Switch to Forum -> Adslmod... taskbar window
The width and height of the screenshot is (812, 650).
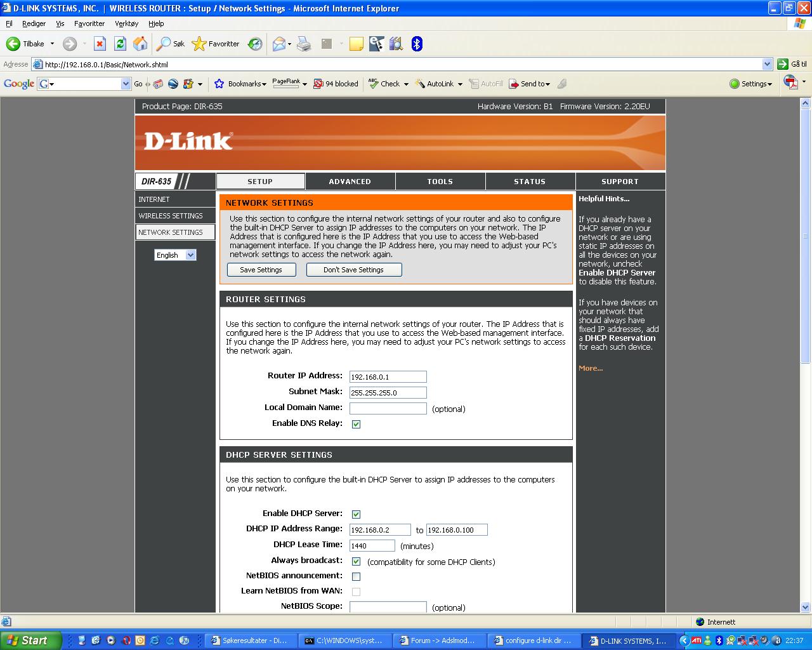pos(440,640)
